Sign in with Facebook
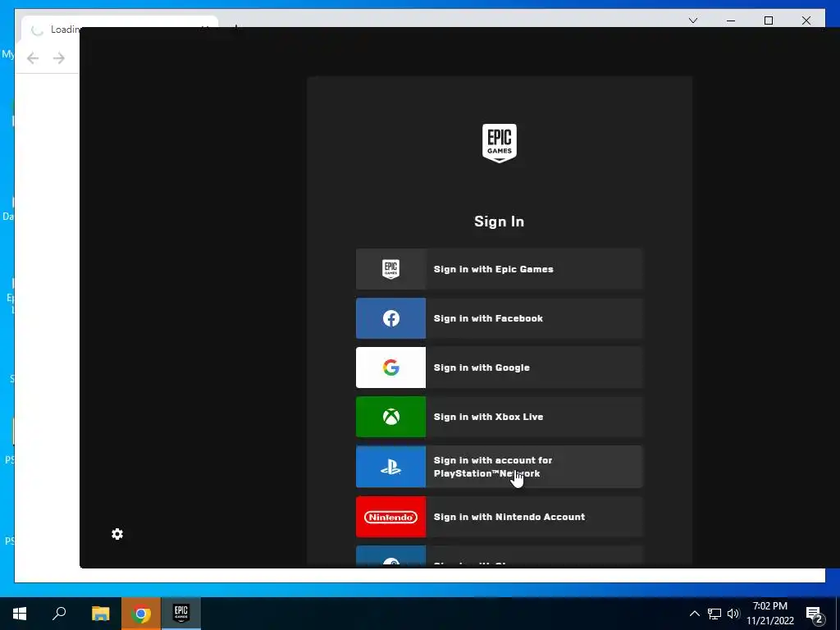Viewport: 840px width, 630px height. 500,318
